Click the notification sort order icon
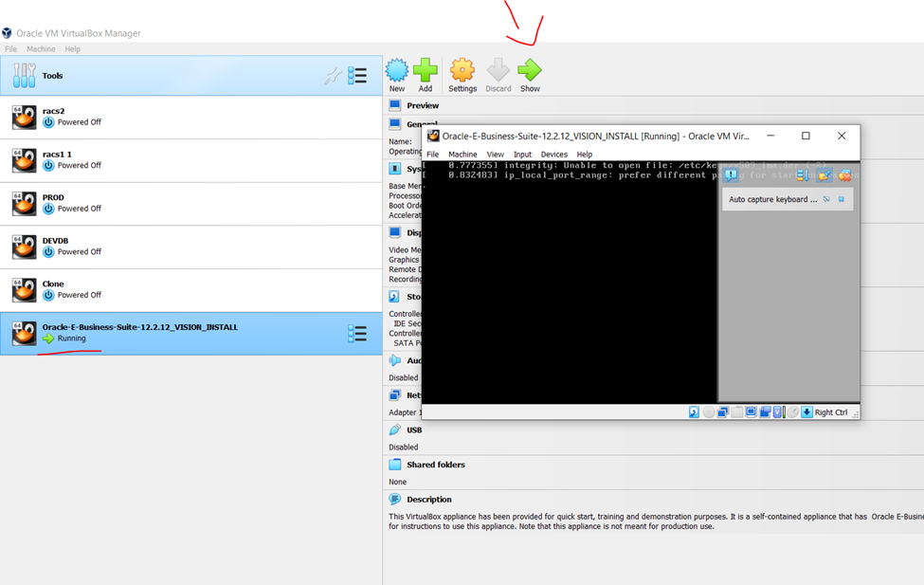This screenshot has width=924, height=585. click(x=804, y=175)
